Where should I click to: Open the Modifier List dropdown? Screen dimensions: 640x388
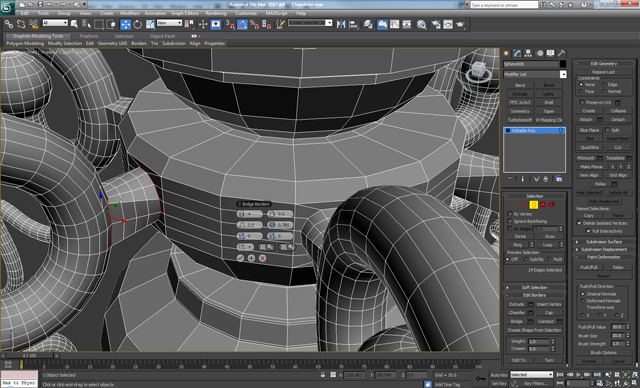click(535, 74)
